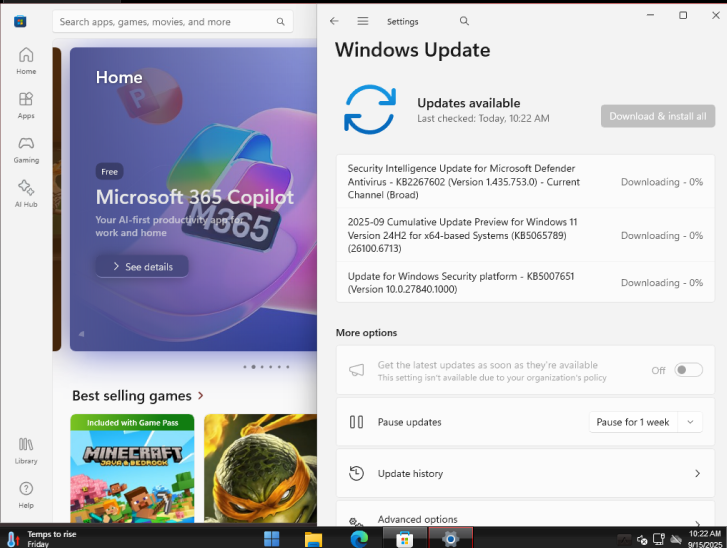Click the Windows Update sync arrows icon

pos(370,109)
